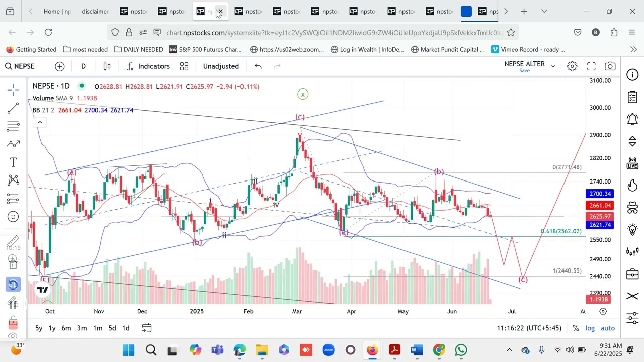Image resolution: width=644 pixels, height=362 pixels.
Task: Open timezone menu 11:16:22 (UTC+5:45)
Action: coord(529,328)
